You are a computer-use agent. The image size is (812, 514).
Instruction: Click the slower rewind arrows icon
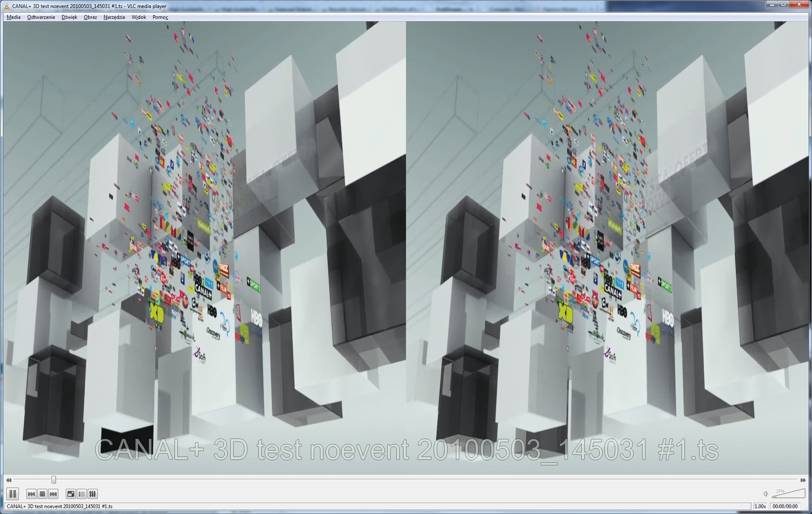click(x=8, y=480)
